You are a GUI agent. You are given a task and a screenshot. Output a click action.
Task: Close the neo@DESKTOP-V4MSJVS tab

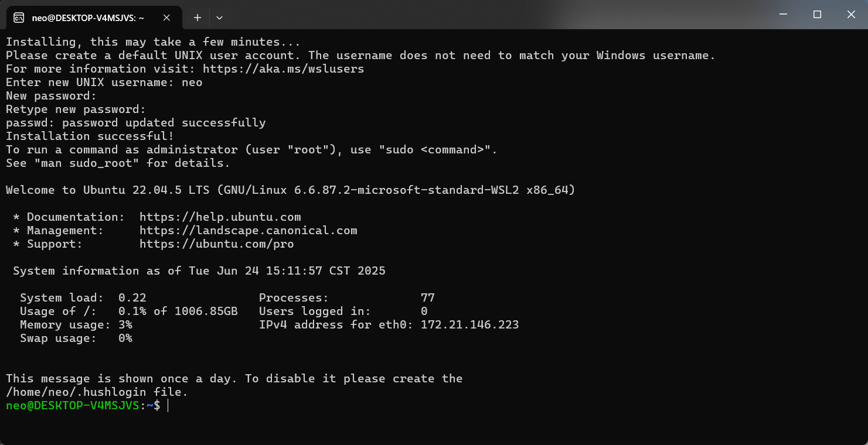pos(166,18)
